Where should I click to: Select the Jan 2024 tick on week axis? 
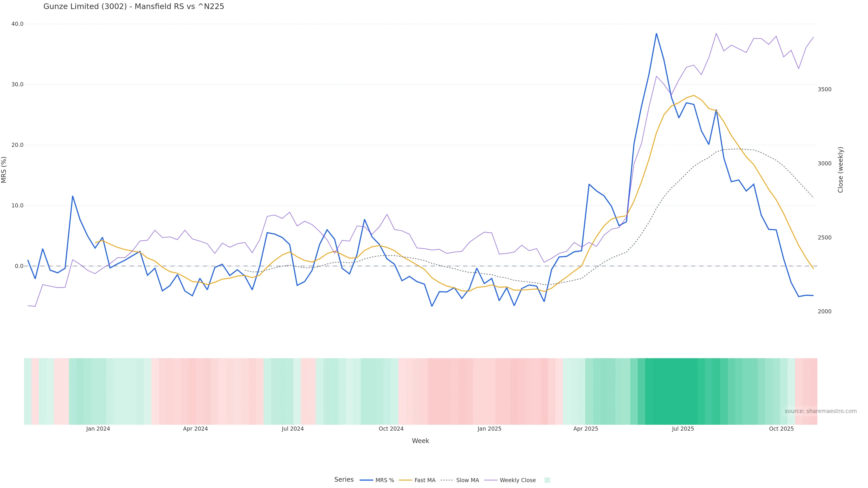click(98, 429)
